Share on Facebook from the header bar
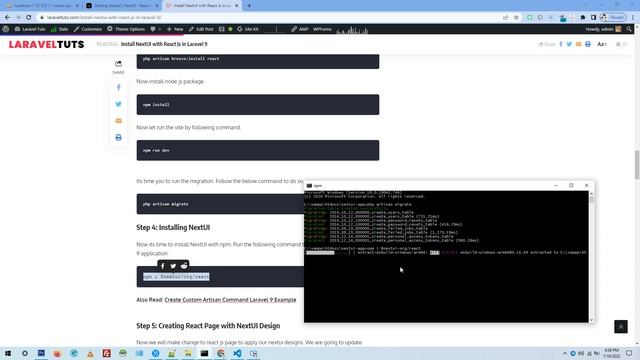640x360 pixels. click(x=561, y=44)
